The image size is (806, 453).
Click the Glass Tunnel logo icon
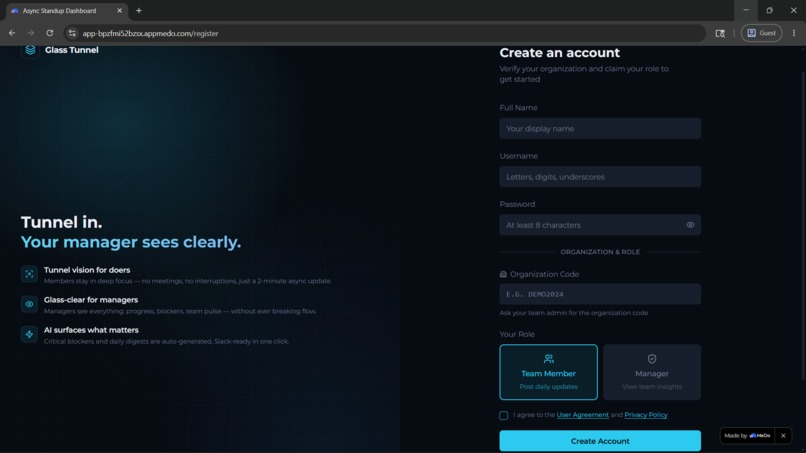pos(30,50)
